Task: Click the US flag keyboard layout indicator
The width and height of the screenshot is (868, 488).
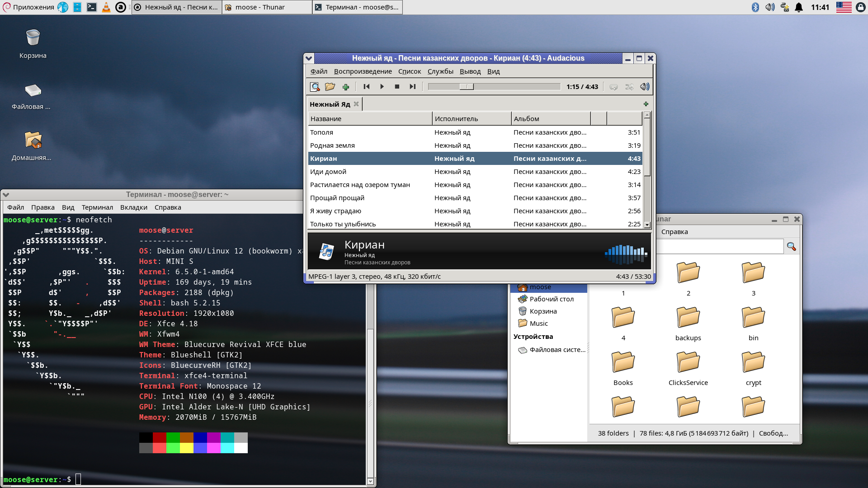Action: pos(844,7)
